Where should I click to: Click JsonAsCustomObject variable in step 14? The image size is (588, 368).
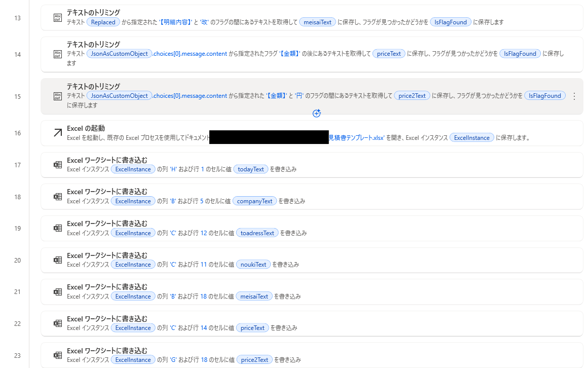[x=119, y=54]
